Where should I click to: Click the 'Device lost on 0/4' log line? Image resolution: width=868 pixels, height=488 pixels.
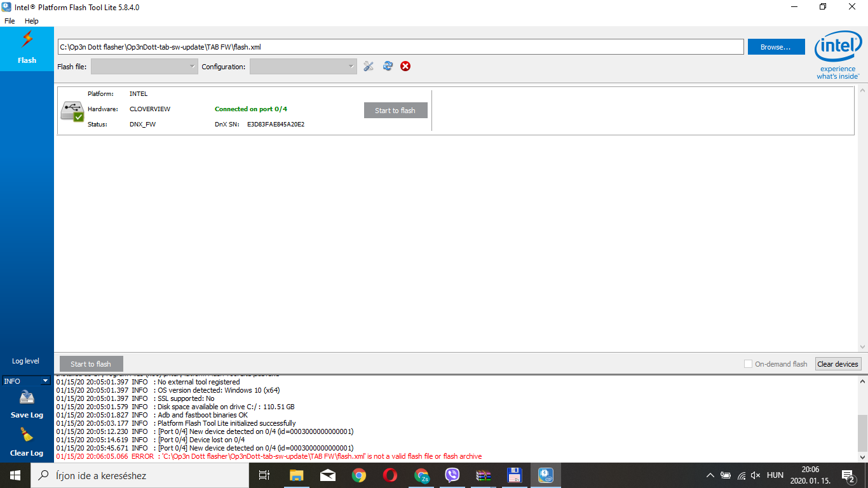[x=151, y=440]
